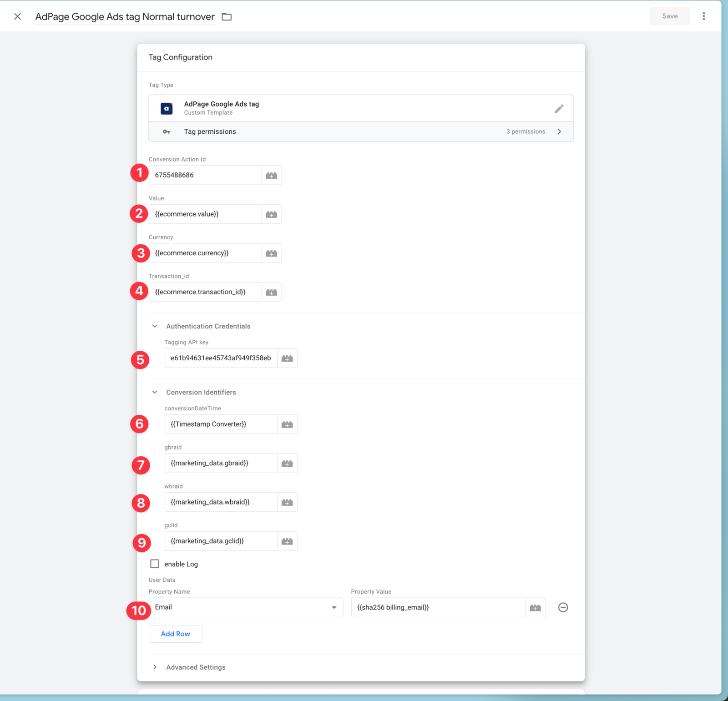
Task: Tick the enable Log checkbox
Action: coord(155,564)
